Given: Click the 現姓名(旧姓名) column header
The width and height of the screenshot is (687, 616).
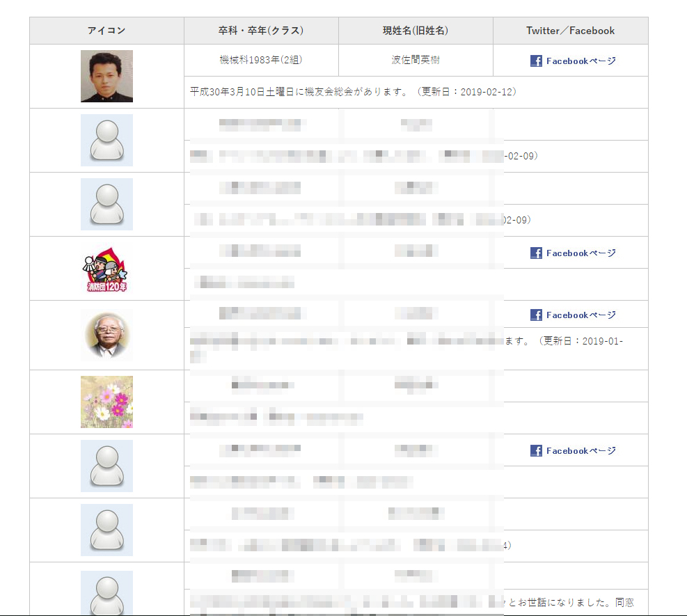Looking at the screenshot, I should pyautogui.click(x=416, y=31).
